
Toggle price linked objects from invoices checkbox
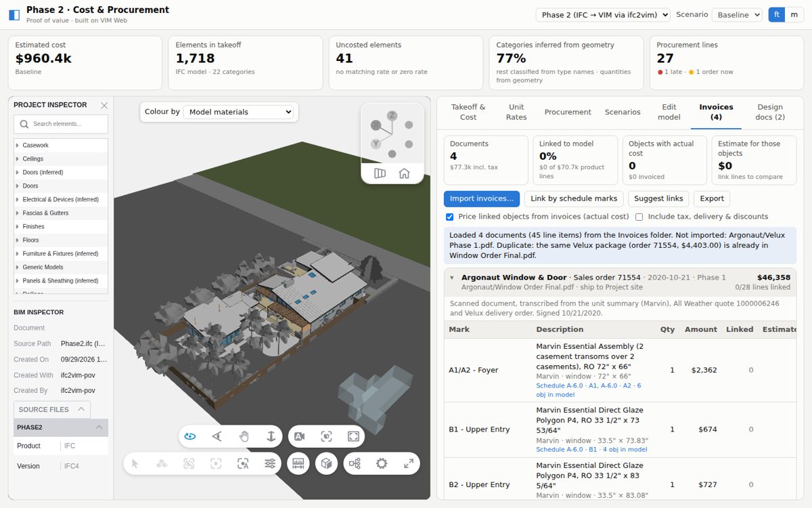coord(449,217)
